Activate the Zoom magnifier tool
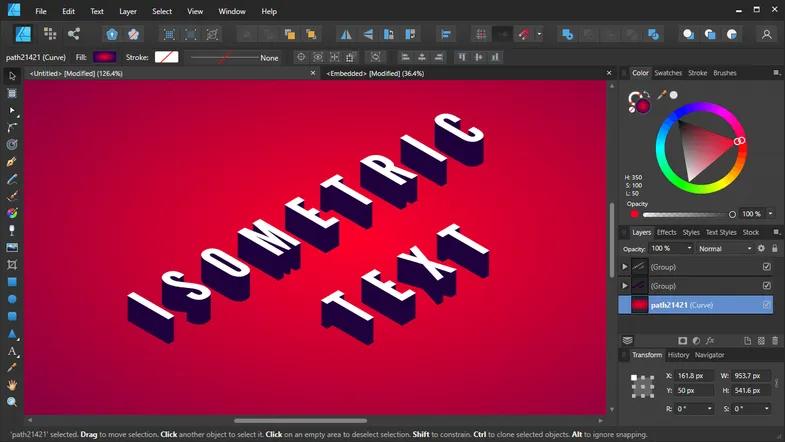The height and width of the screenshot is (442, 785). [x=12, y=402]
